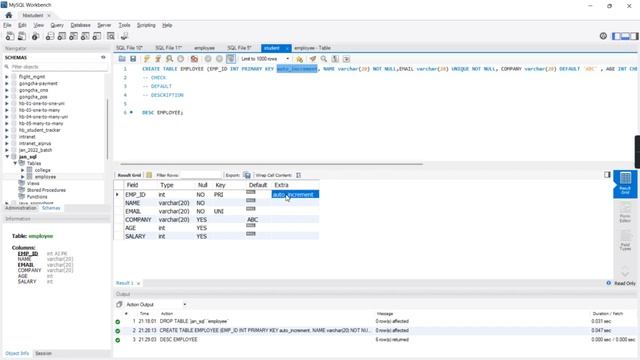Execute the whole SQL script (lightning bolt)

click(x=147, y=59)
